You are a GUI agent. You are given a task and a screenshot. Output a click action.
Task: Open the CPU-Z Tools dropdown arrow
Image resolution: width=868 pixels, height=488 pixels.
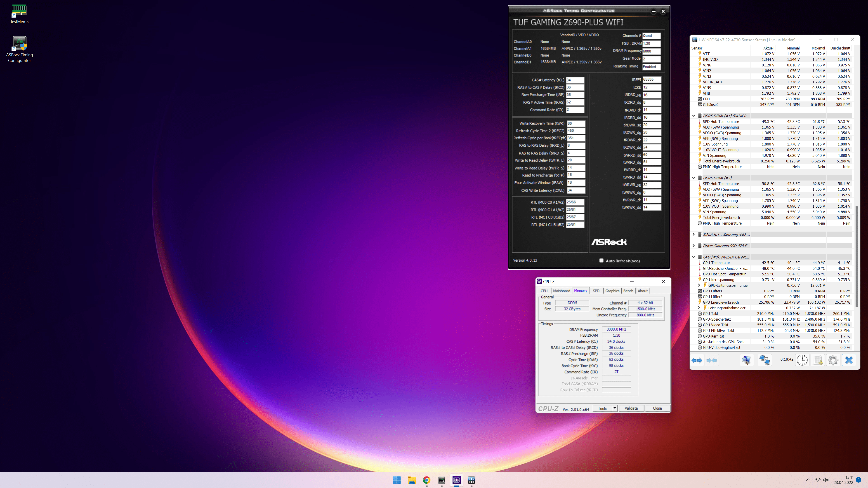(x=615, y=408)
